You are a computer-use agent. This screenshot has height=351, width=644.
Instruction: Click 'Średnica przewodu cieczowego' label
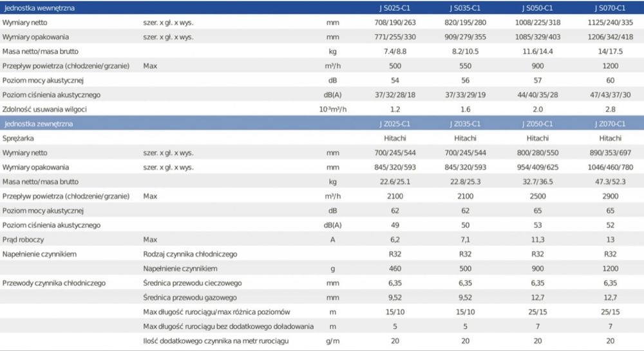192,283
